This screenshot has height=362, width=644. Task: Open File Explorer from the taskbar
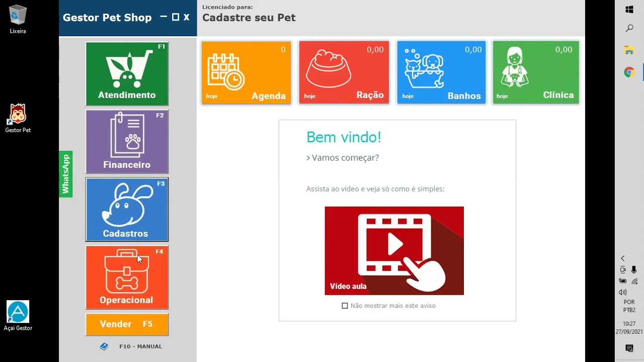(x=629, y=50)
